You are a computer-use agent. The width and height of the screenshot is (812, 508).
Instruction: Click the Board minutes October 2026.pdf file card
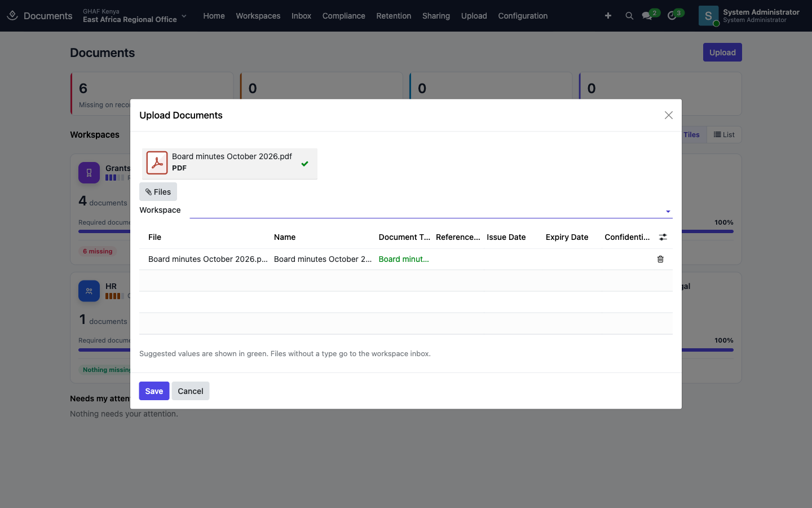[230, 164]
